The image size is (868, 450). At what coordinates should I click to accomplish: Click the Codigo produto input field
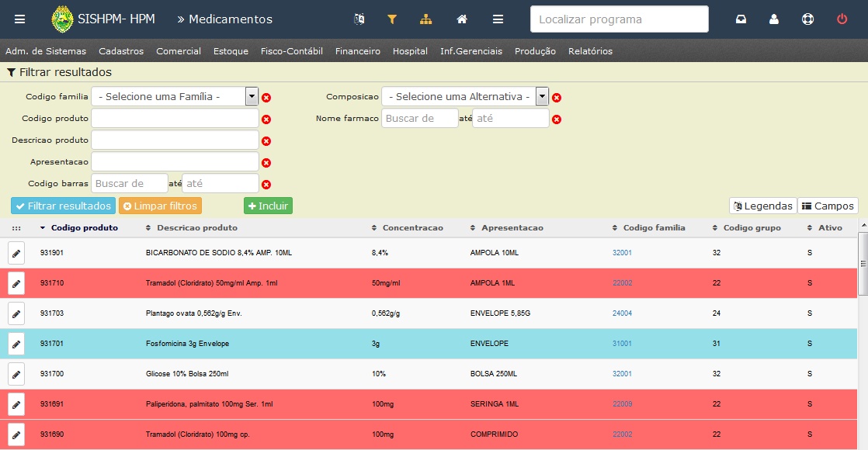point(175,119)
